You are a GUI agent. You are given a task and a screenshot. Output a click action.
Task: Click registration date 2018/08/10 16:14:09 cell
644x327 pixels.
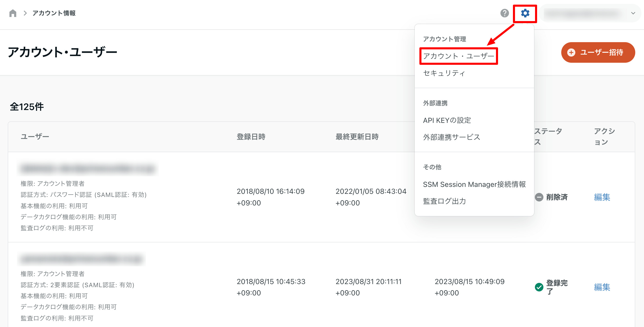point(270,197)
